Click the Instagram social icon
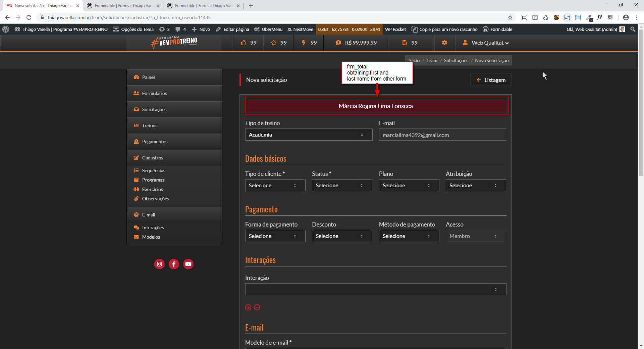The image size is (644, 349). [x=159, y=264]
